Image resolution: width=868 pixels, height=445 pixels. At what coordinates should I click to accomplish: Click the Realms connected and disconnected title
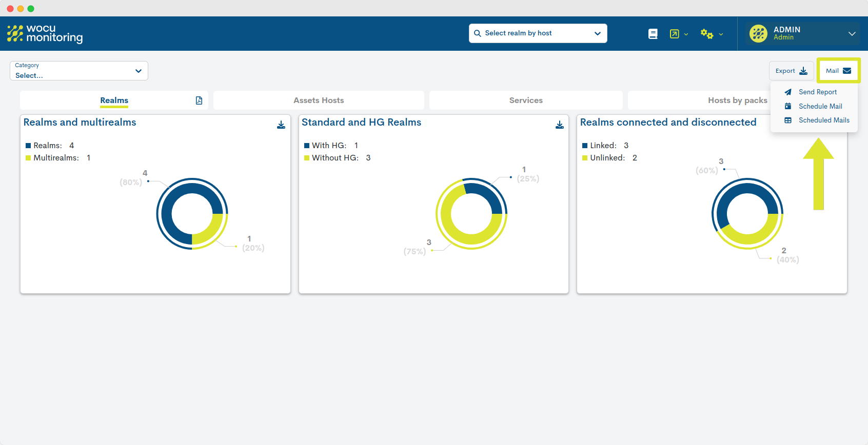coord(668,122)
